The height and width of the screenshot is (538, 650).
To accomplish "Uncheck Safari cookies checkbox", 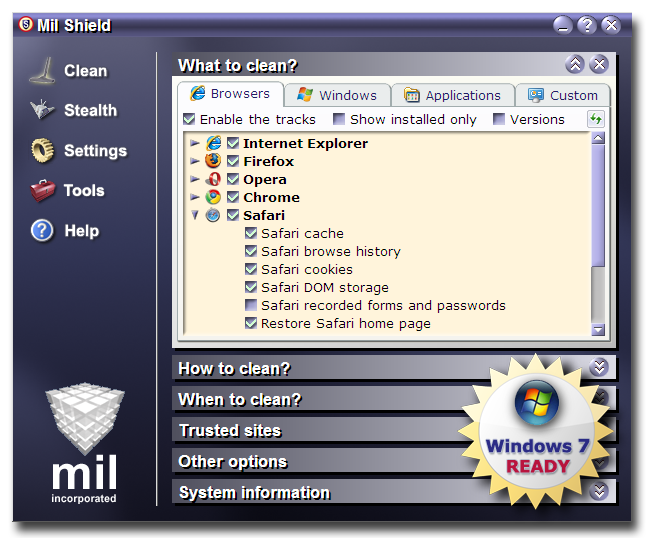I will pos(251,269).
